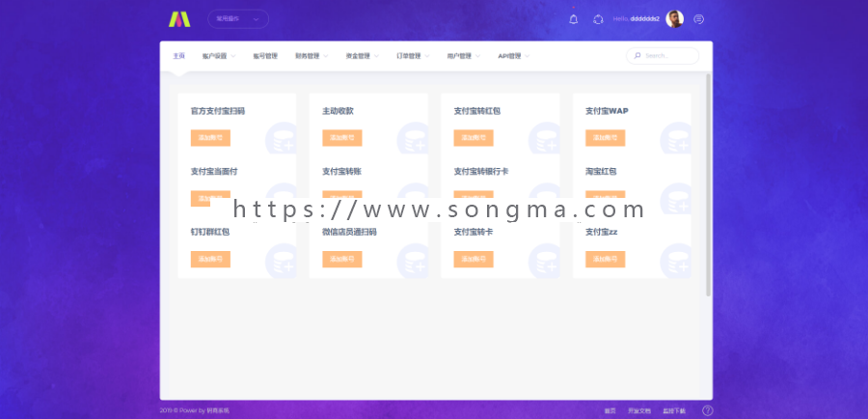
Task: Click the green M logo
Action: coord(179,19)
